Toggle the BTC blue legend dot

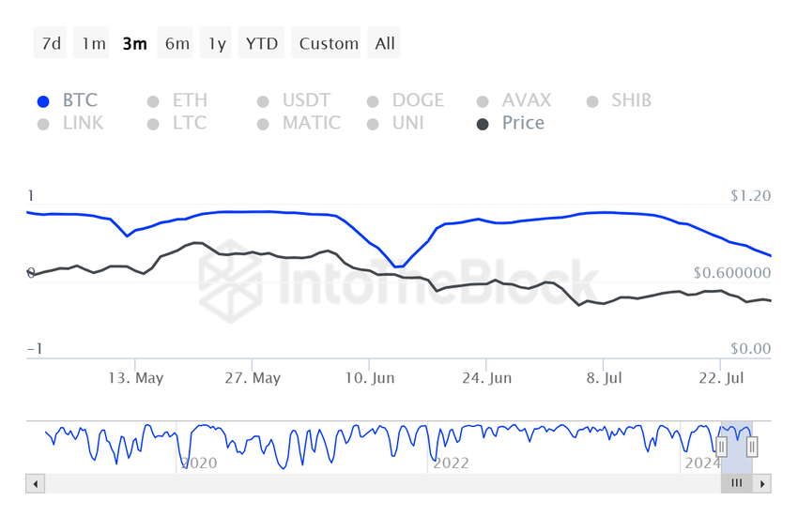(43, 101)
